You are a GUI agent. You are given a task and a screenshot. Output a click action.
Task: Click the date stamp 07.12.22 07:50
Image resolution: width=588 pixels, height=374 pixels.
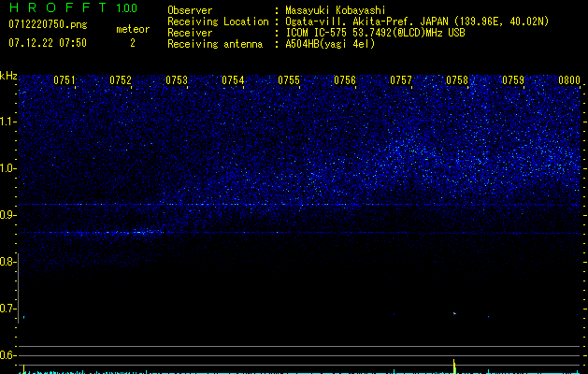coord(48,43)
